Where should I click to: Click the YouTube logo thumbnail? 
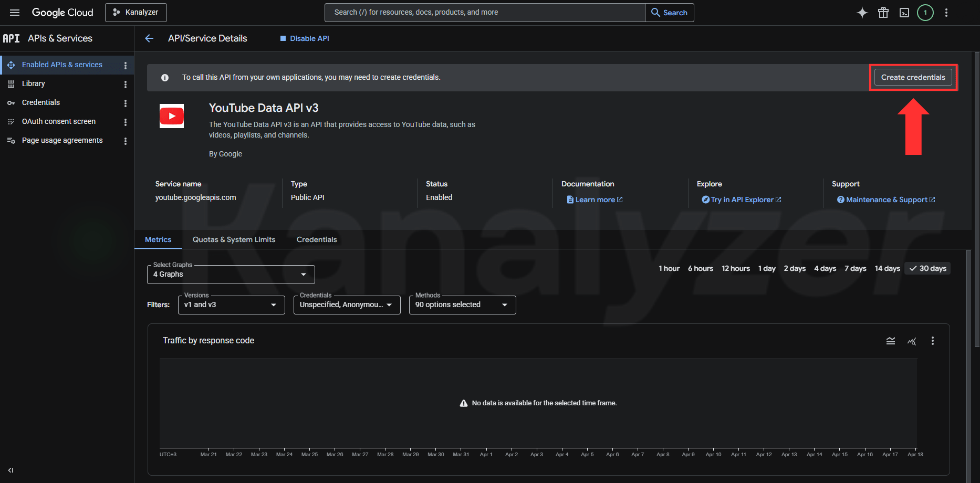172,116
